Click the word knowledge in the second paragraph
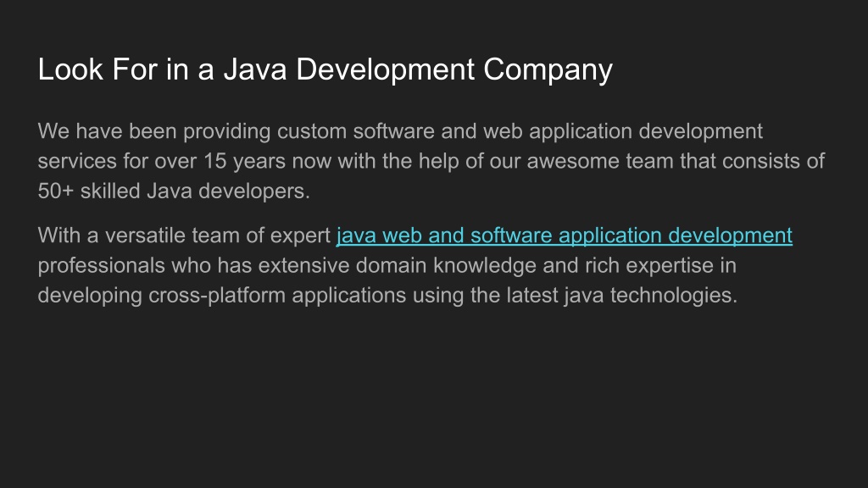This screenshot has height=488, width=868. click(x=484, y=266)
